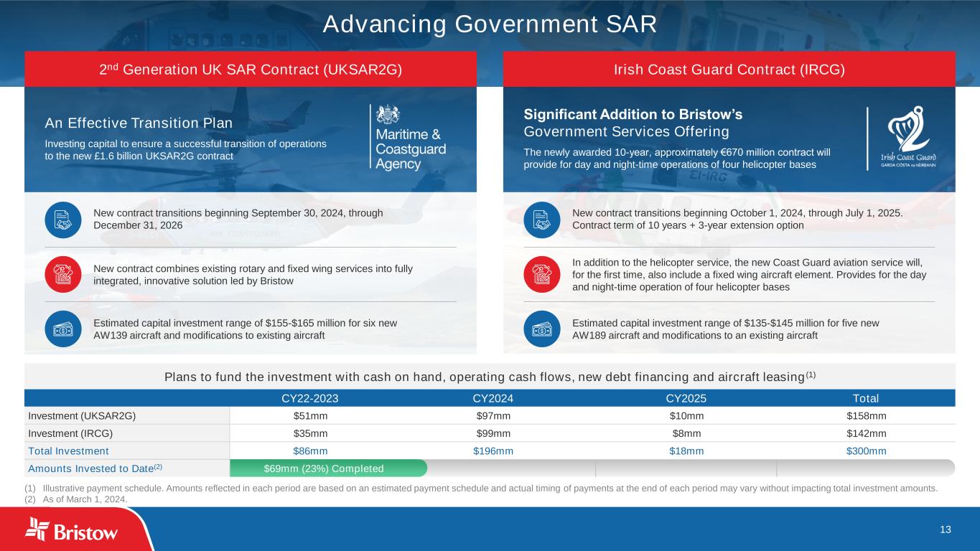The image size is (980, 551).
Task: Click the cash icon beside the $155-$165 million estimate
Action: (62, 329)
